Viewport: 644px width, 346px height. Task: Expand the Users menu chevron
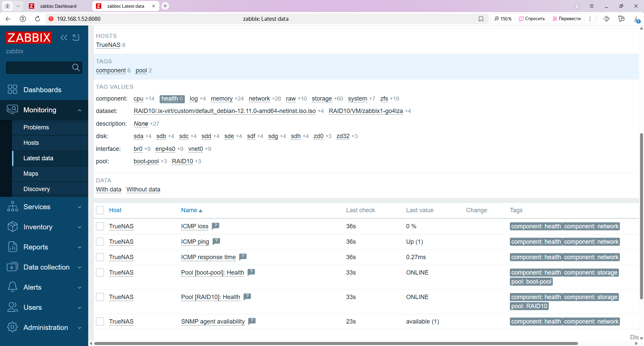[x=79, y=308]
